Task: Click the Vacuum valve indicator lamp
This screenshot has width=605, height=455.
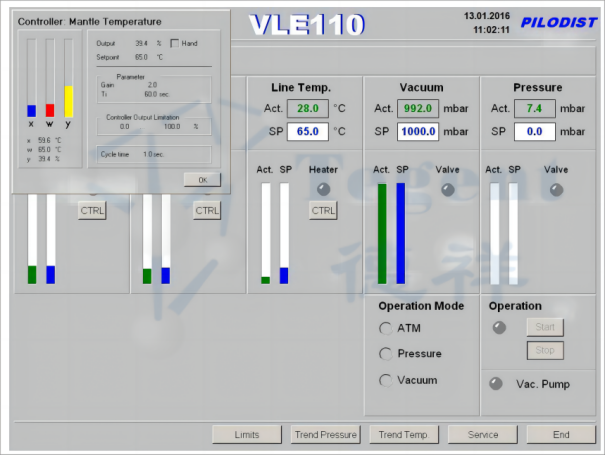Action: click(x=447, y=189)
